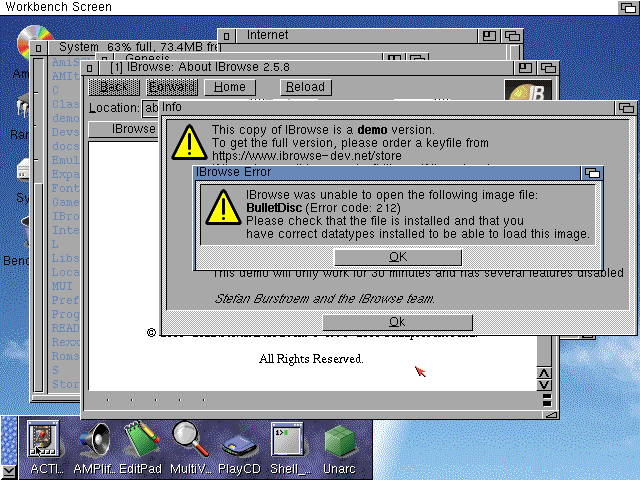Close the Internet window via close gadget
This screenshot has height=480, width=640.
coord(227,36)
